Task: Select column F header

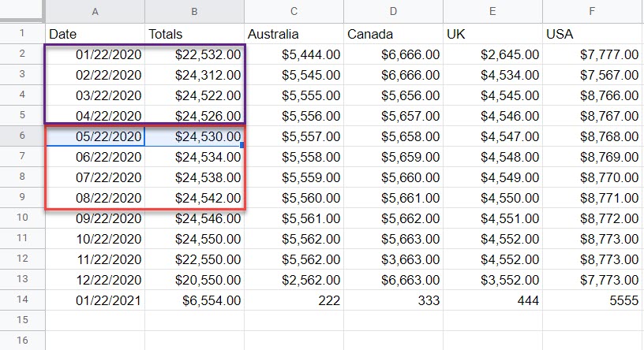Action: (592, 12)
